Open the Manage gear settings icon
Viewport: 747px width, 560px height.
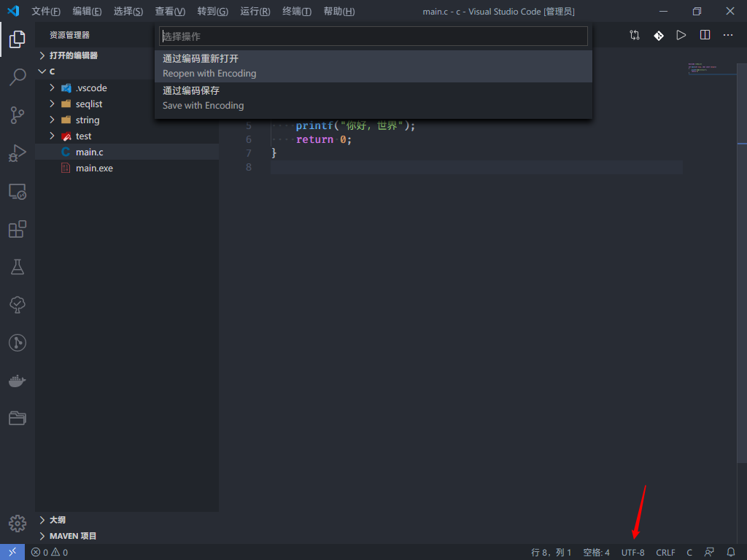coord(18,523)
